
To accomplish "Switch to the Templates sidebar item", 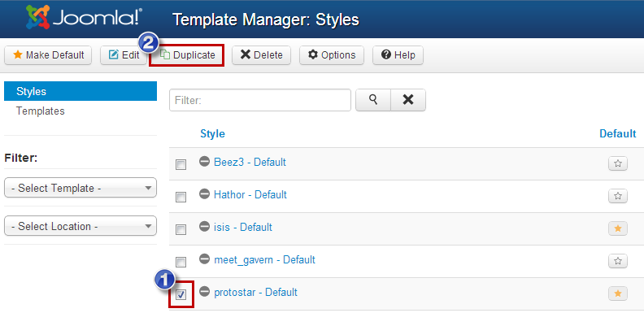I will (x=41, y=111).
